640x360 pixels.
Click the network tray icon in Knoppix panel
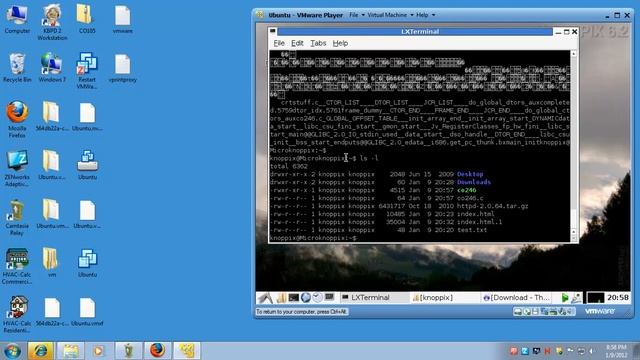(577, 298)
